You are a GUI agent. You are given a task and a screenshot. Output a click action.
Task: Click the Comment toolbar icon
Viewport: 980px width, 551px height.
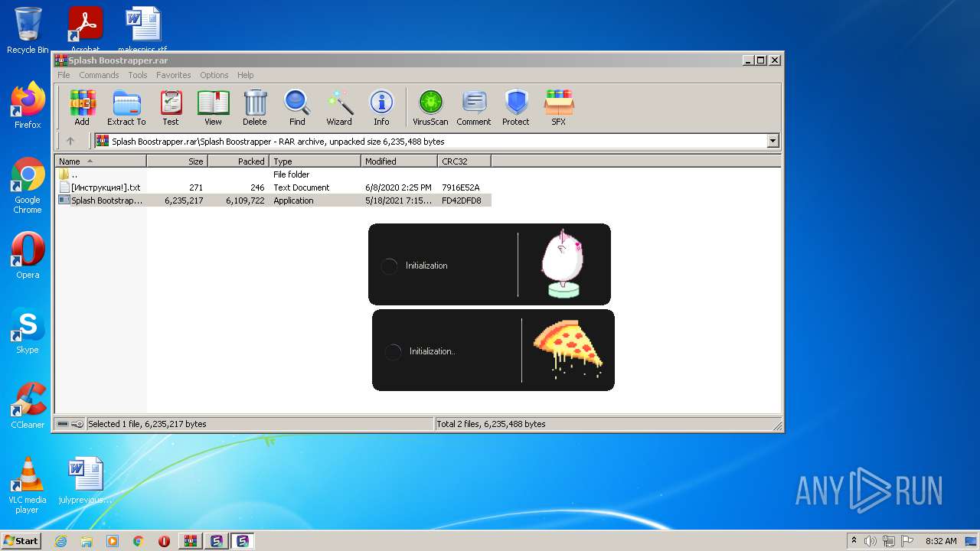[474, 108]
